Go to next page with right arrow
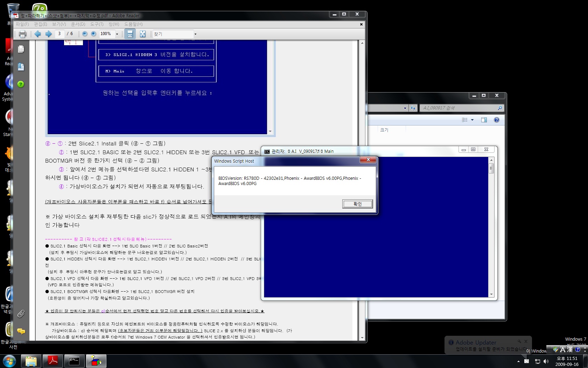This screenshot has width=588, height=368. (x=49, y=34)
